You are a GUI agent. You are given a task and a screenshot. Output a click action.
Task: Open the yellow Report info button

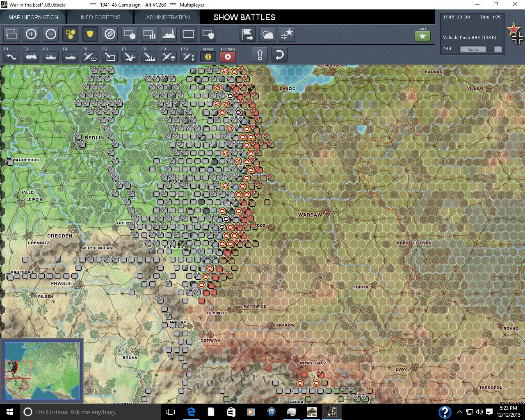[x=208, y=57]
